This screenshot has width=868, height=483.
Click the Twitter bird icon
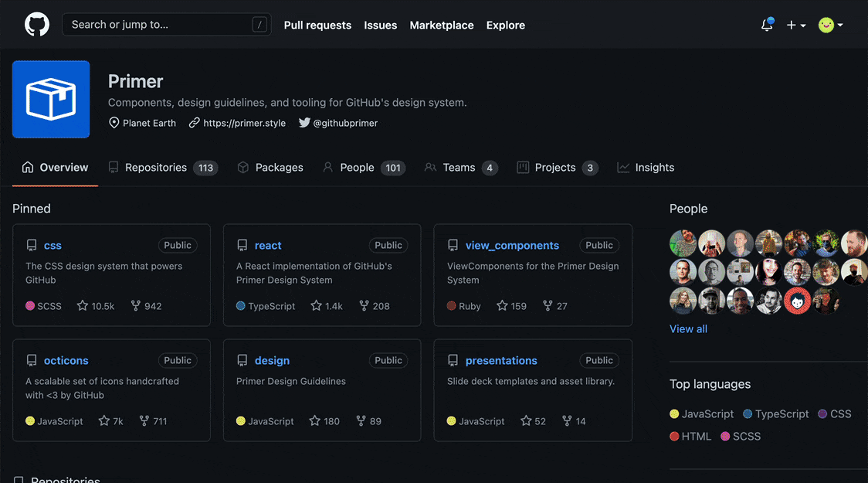tap(304, 122)
